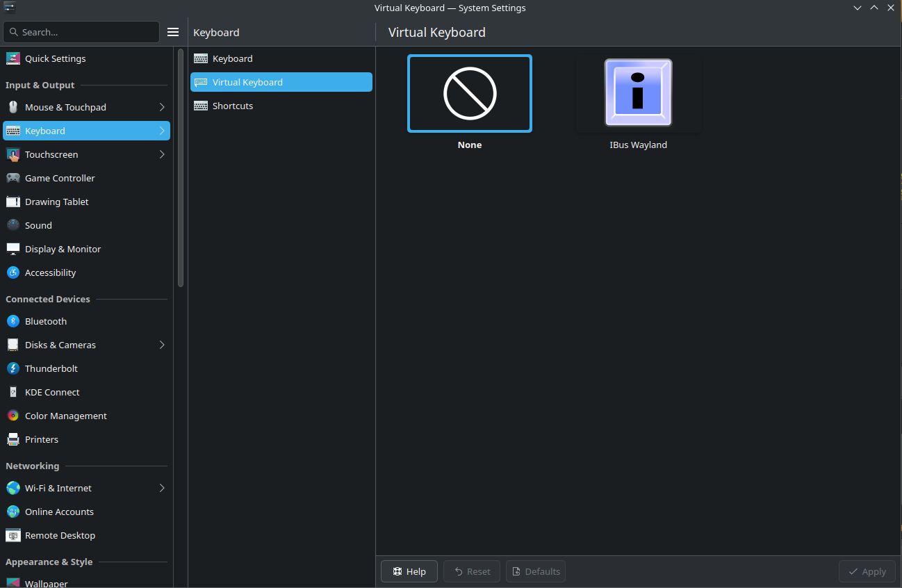
Task: Expand the Wi-Fi & Internet chevron
Action: coord(162,488)
